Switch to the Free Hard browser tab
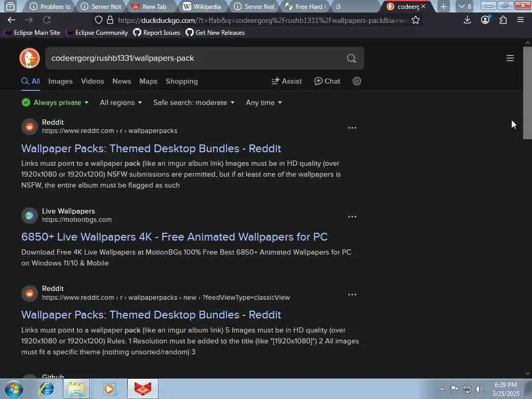This screenshot has width=532, height=399. pos(304,6)
